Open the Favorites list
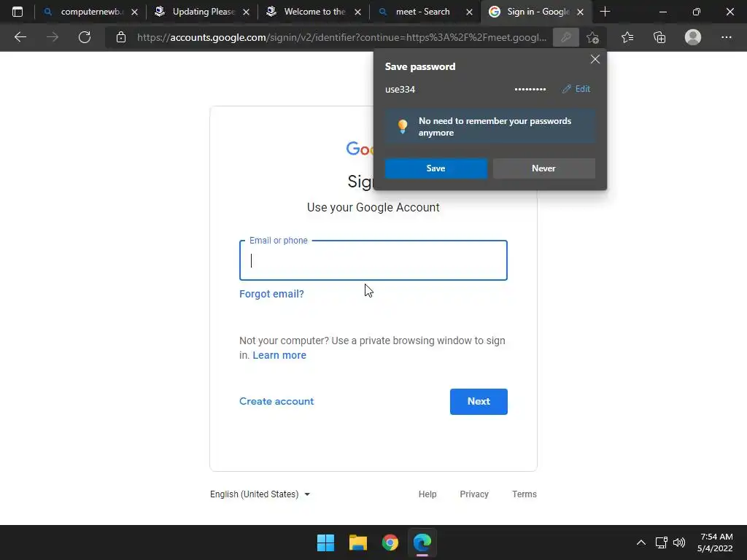 click(627, 37)
